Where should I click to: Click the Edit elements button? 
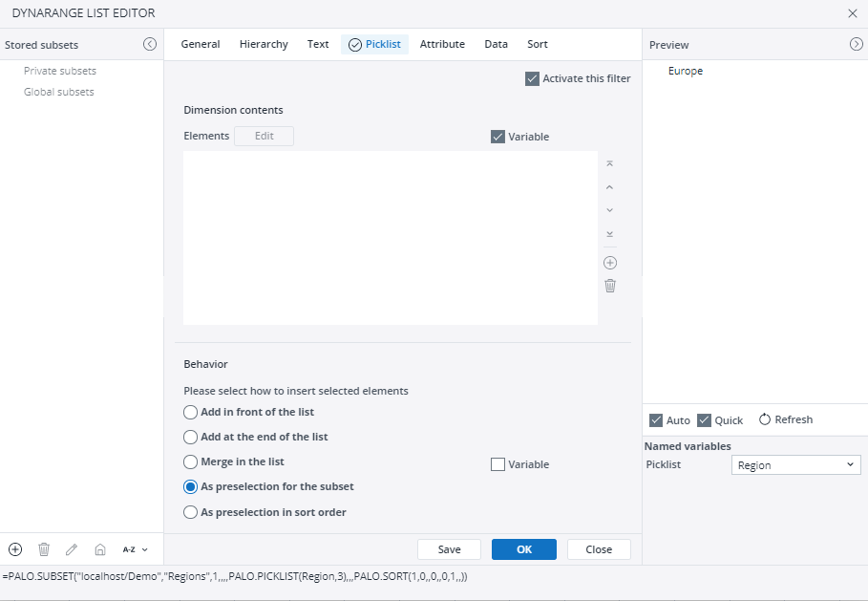pos(265,136)
